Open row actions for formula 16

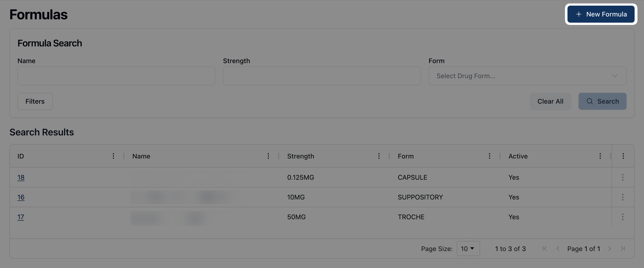coord(623,197)
